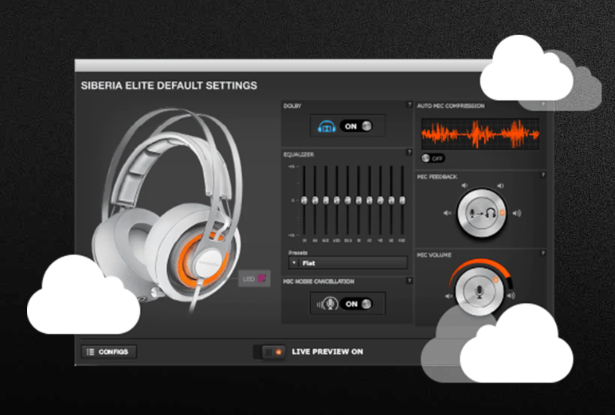Toggle the Live Preview switch
The width and height of the screenshot is (615, 415).
click(x=269, y=352)
